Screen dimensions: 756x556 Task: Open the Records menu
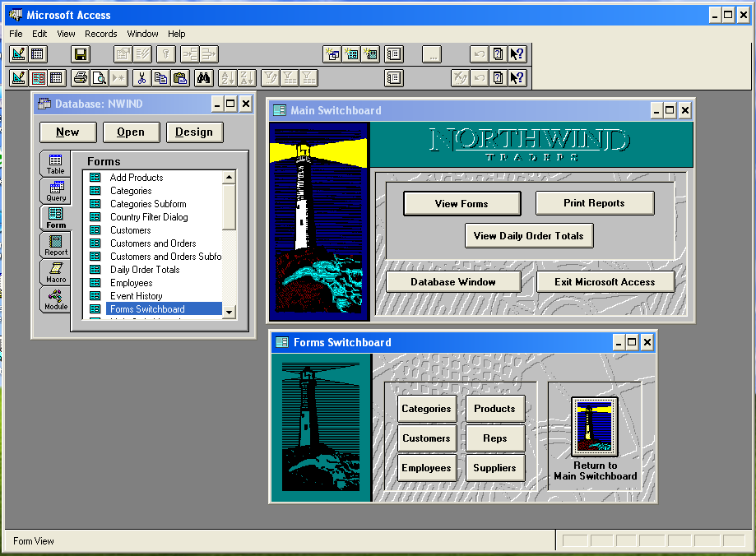pos(100,34)
